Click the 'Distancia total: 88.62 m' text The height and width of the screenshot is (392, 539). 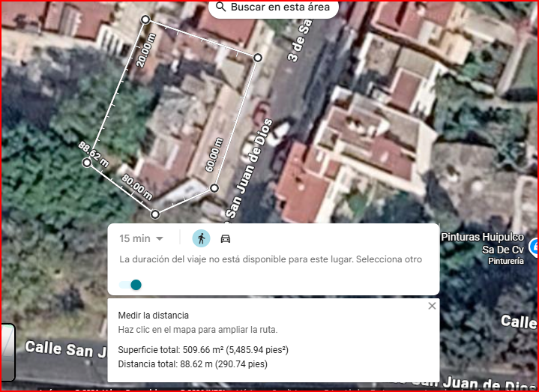[193, 364]
